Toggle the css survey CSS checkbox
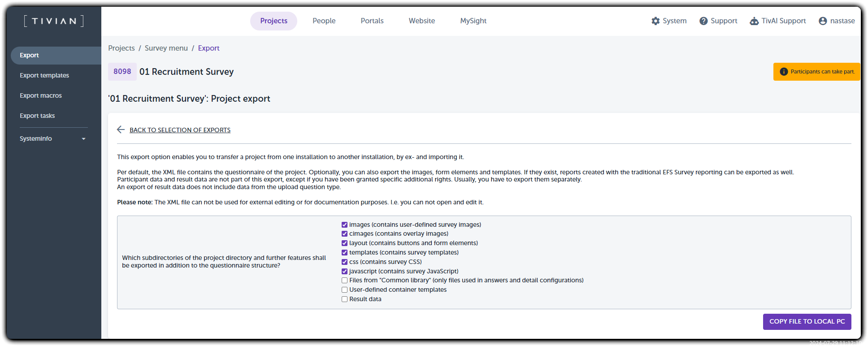 (x=344, y=262)
